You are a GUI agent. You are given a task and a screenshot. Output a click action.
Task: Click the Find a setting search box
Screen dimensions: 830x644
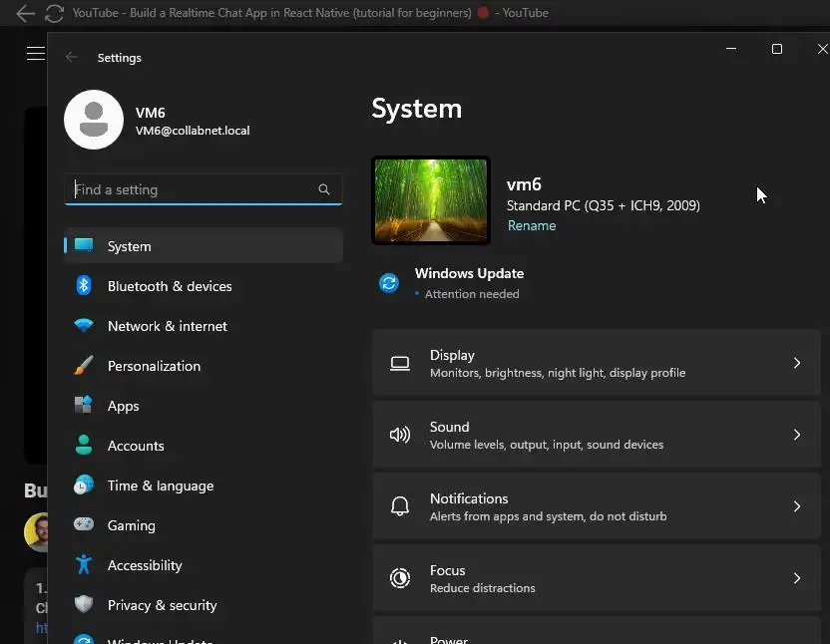204,189
